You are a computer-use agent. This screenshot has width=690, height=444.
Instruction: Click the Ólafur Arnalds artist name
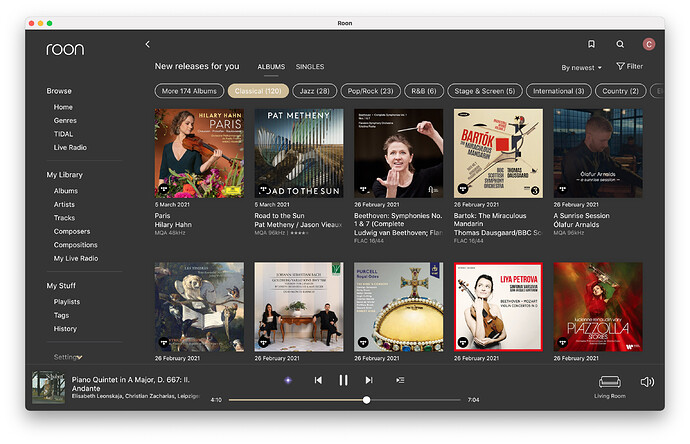576,224
